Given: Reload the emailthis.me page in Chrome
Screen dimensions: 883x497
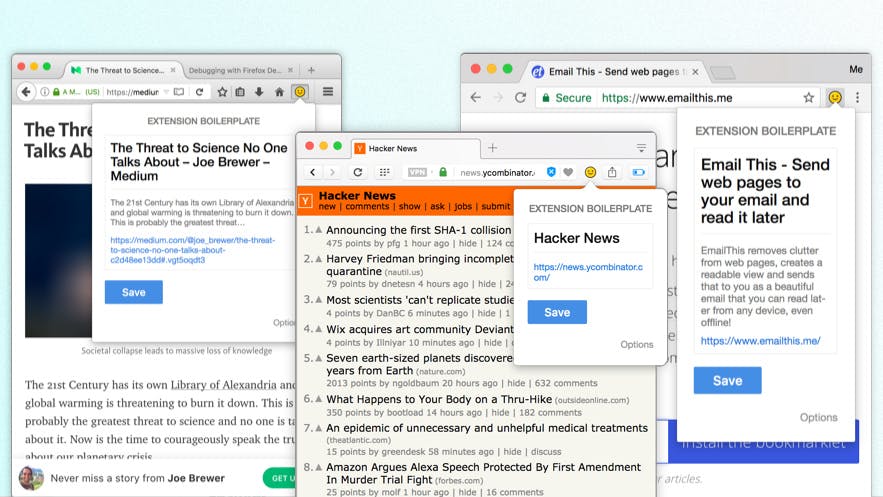Looking at the screenshot, I should click(520, 97).
